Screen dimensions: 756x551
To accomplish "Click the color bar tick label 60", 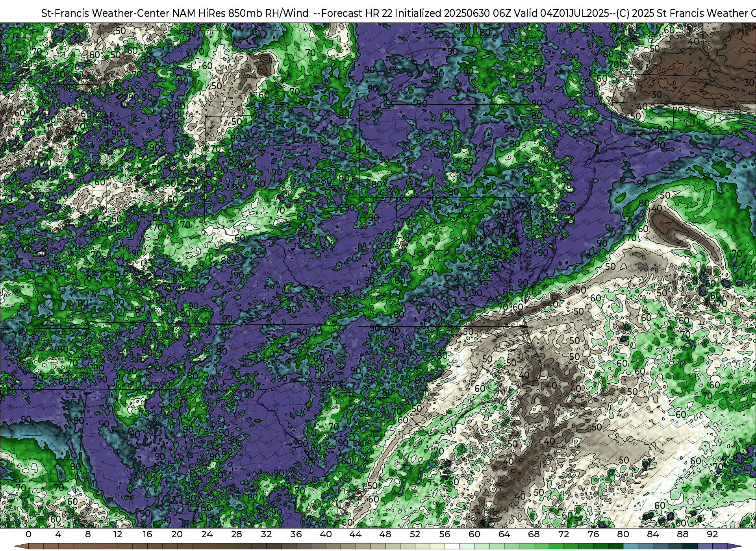I will point(474,534).
